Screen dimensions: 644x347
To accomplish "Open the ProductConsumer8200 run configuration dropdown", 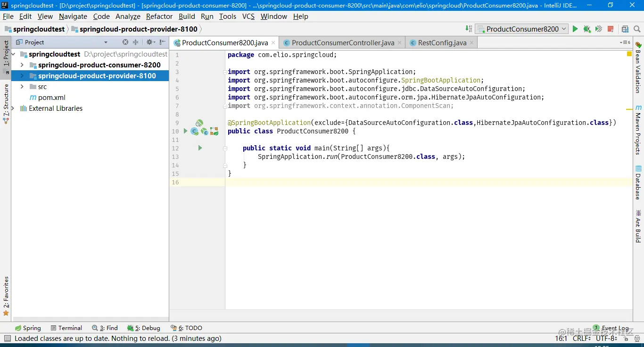I will 521,29.
